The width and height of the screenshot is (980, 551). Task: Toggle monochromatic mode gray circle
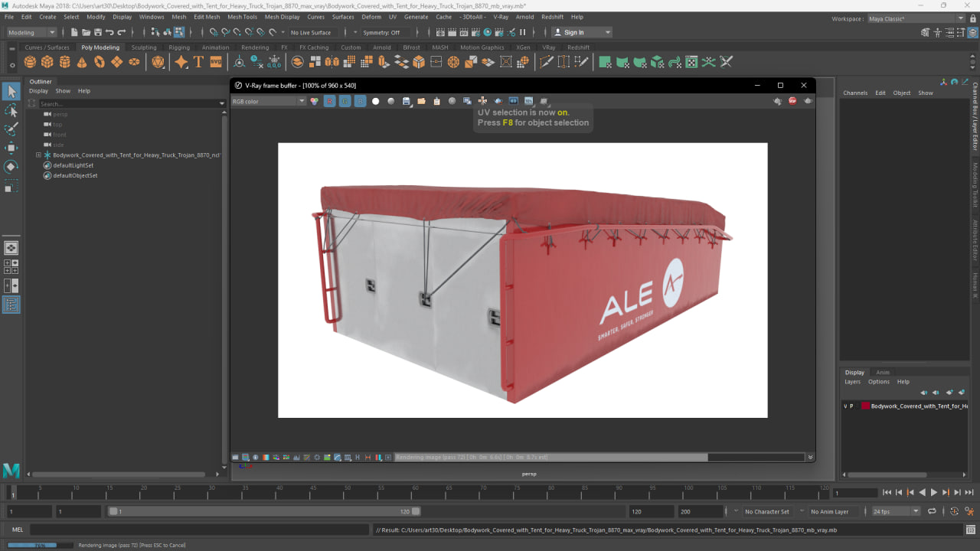click(x=390, y=101)
